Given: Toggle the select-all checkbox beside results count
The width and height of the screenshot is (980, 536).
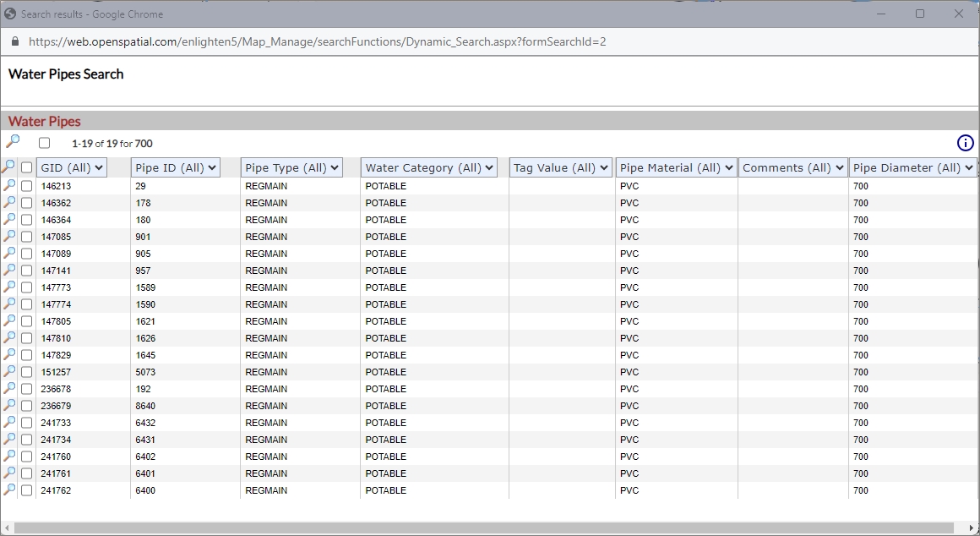Looking at the screenshot, I should pos(45,143).
